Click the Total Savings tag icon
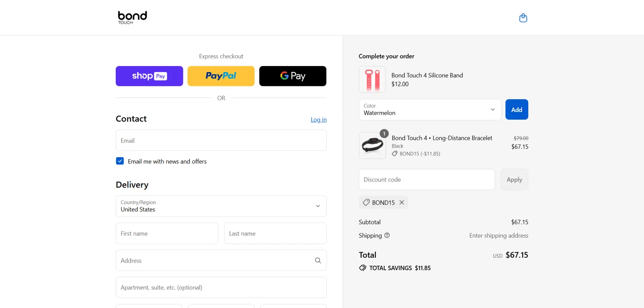The width and height of the screenshot is (644, 308). (363, 268)
